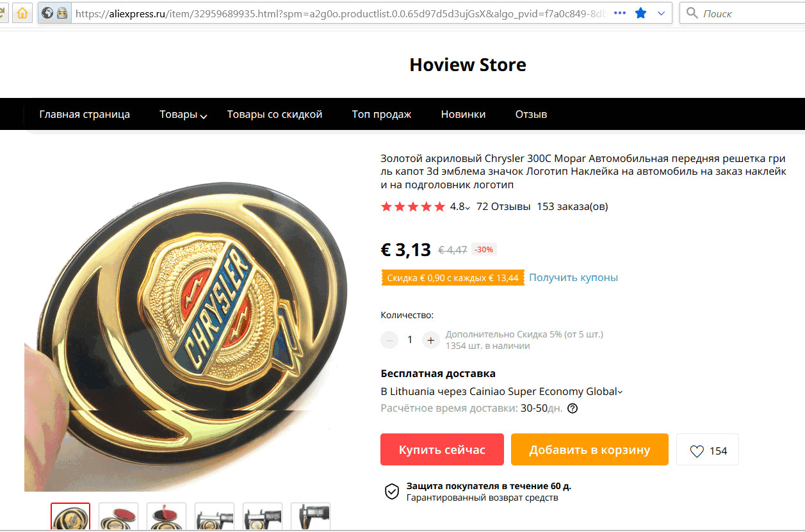
Task: Add item to wishlist with heart icon
Action: click(x=708, y=451)
